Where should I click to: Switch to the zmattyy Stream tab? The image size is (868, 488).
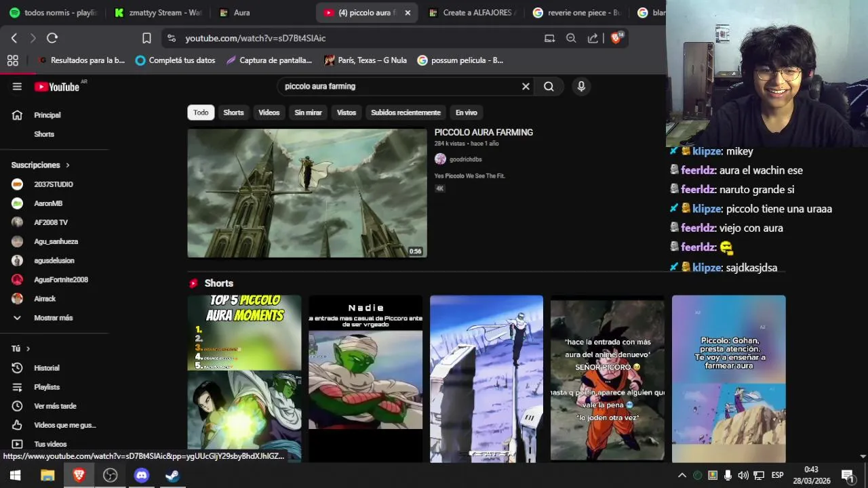(158, 13)
